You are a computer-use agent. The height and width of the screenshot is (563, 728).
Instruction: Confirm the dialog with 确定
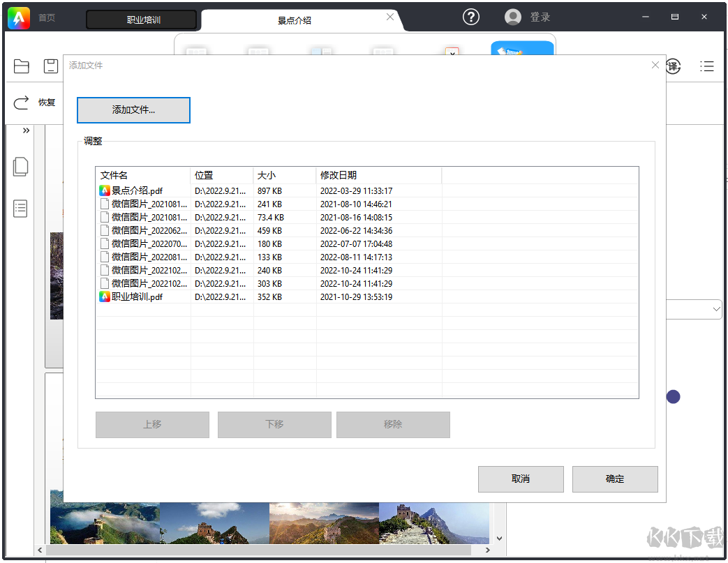[614, 479]
